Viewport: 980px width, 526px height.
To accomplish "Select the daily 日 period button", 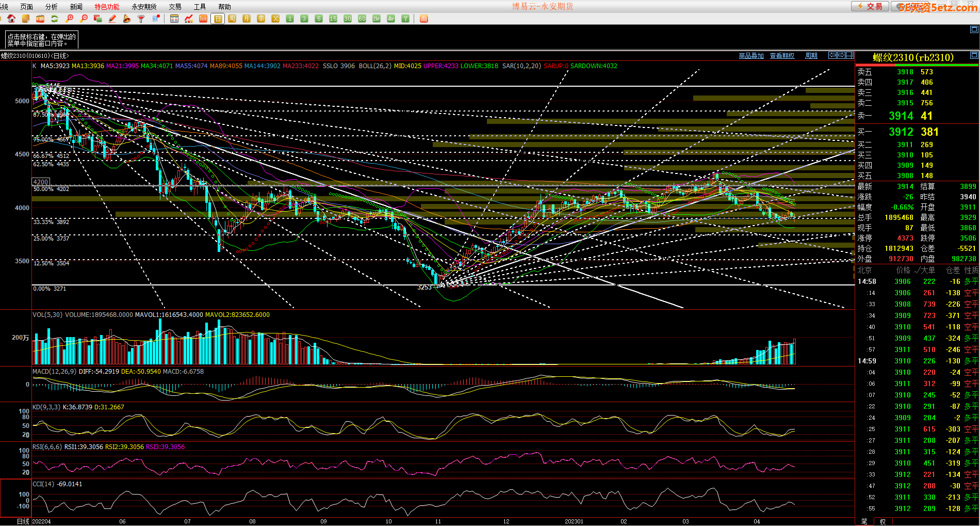I will coord(218,19).
